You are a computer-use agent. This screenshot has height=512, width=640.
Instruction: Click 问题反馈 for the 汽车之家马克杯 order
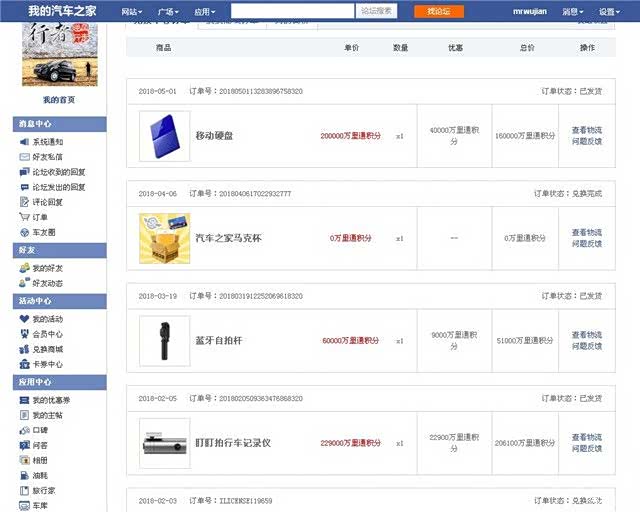(x=587, y=244)
